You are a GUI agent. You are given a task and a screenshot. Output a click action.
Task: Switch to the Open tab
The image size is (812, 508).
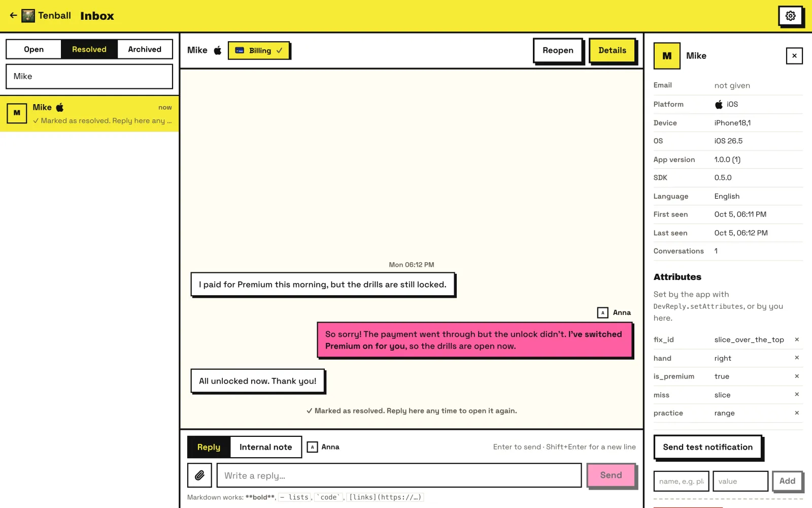pos(34,49)
